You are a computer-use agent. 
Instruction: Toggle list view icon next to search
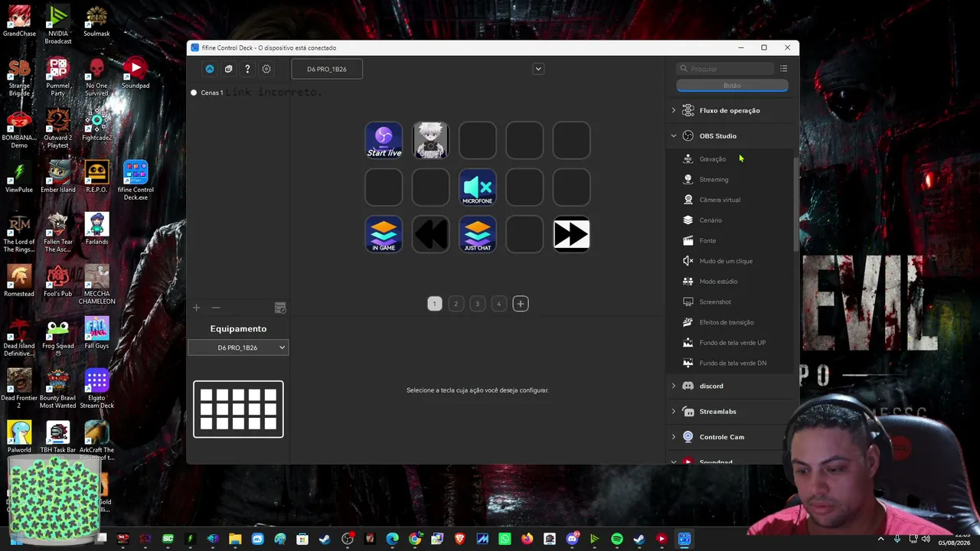(783, 69)
